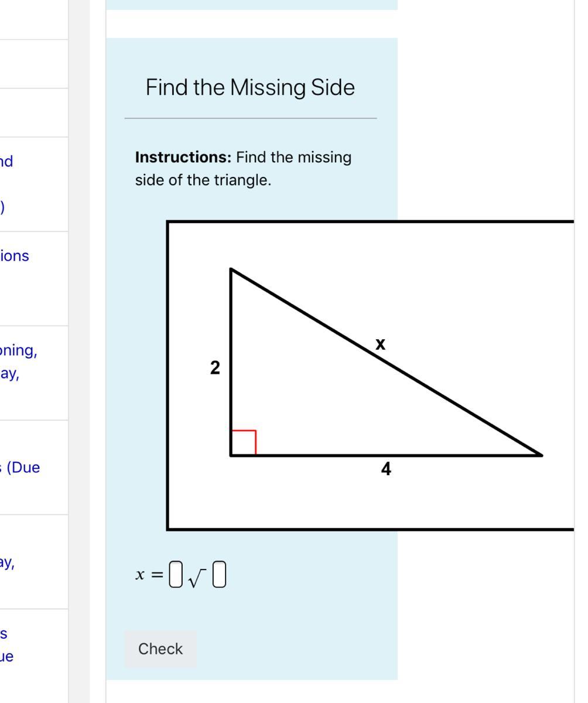
Task: Click the "x =" label beside the answer boxes
Action: [x=149, y=575]
